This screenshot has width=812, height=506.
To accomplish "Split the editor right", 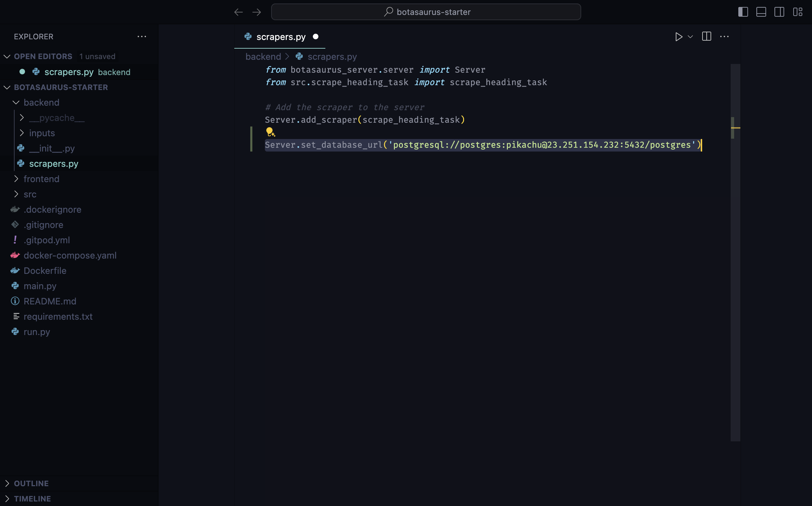I will [707, 36].
